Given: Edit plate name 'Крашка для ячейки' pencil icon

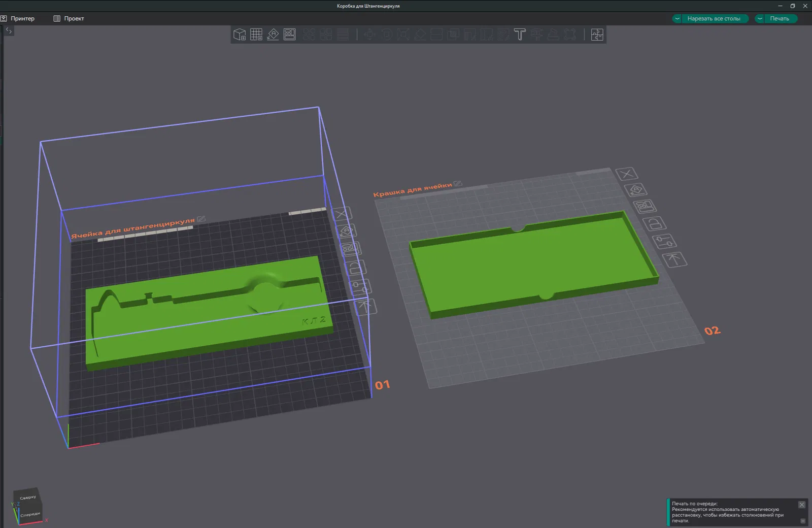Looking at the screenshot, I should point(458,184).
